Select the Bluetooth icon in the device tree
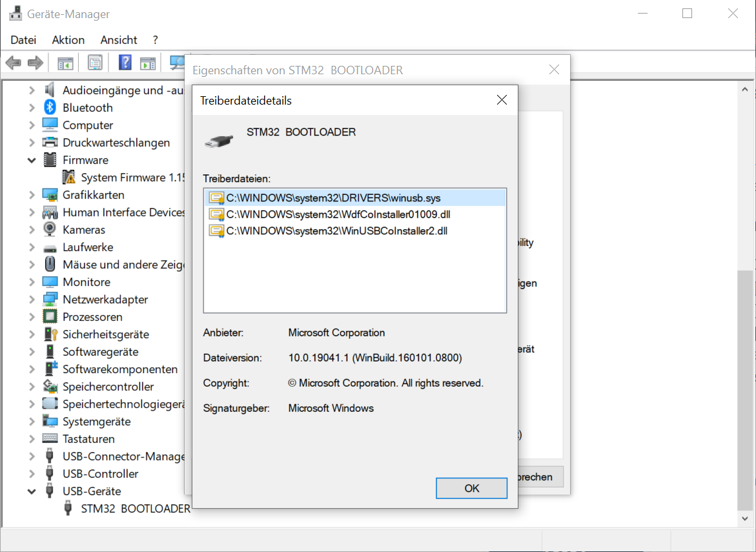 tap(50, 107)
